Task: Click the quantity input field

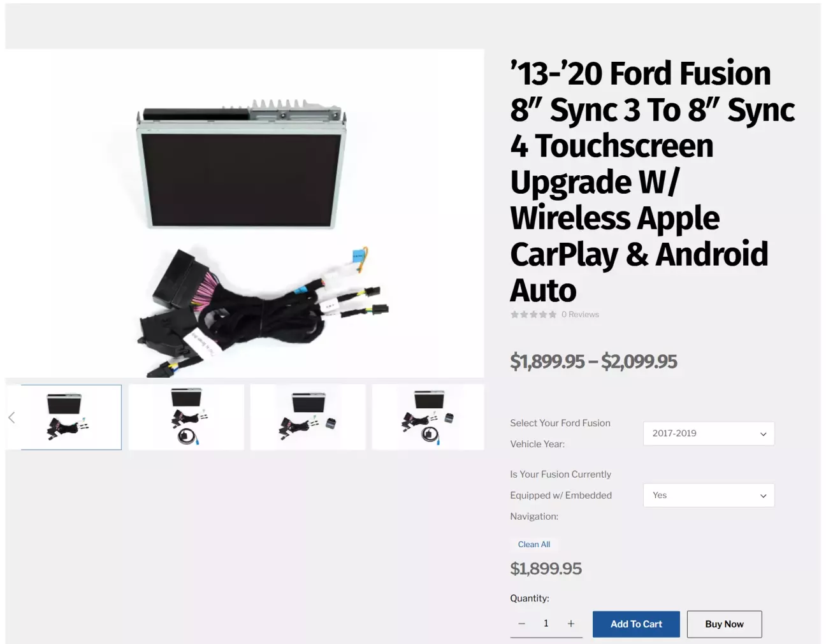Action: (x=546, y=624)
